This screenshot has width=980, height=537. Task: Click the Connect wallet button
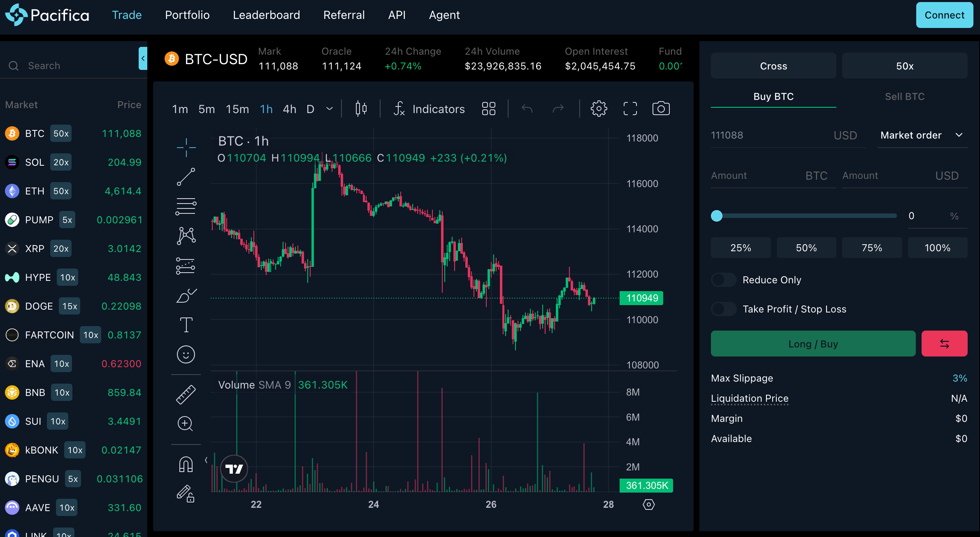click(x=944, y=15)
